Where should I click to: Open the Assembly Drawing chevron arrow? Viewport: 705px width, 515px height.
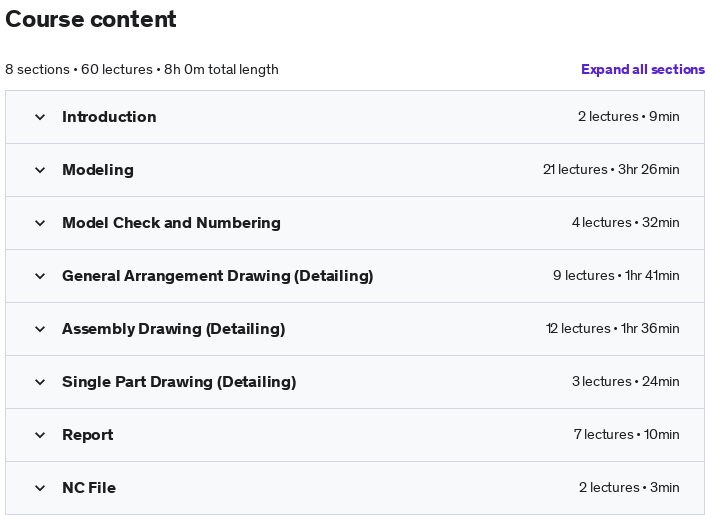(x=40, y=329)
